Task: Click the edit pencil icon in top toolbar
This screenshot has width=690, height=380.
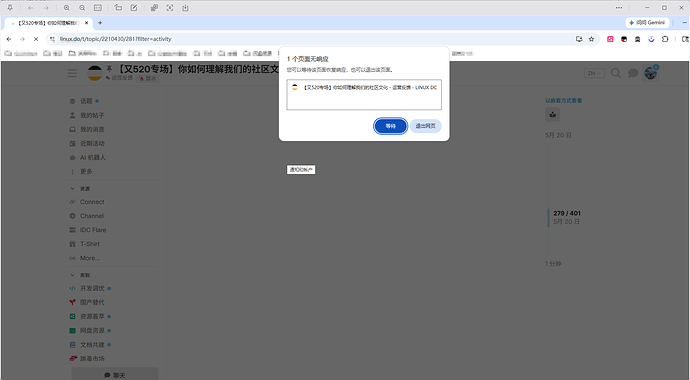Action: tap(134, 8)
